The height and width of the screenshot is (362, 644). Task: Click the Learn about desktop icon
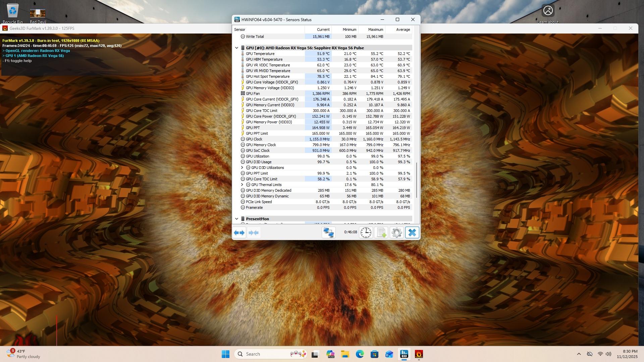point(548,14)
